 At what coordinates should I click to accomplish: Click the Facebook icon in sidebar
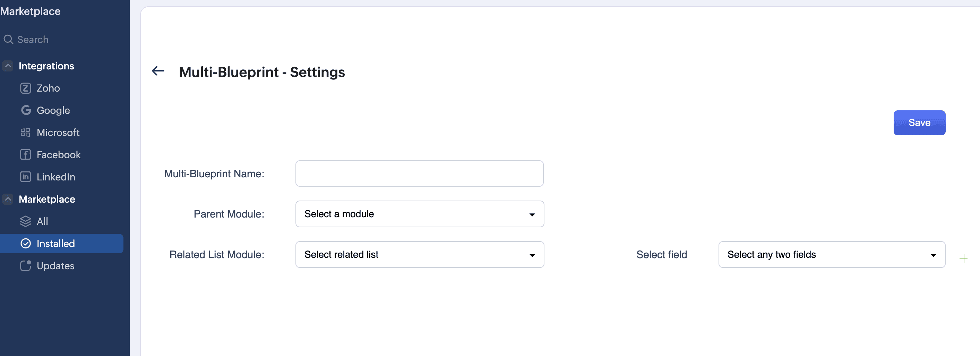tap(26, 155)
